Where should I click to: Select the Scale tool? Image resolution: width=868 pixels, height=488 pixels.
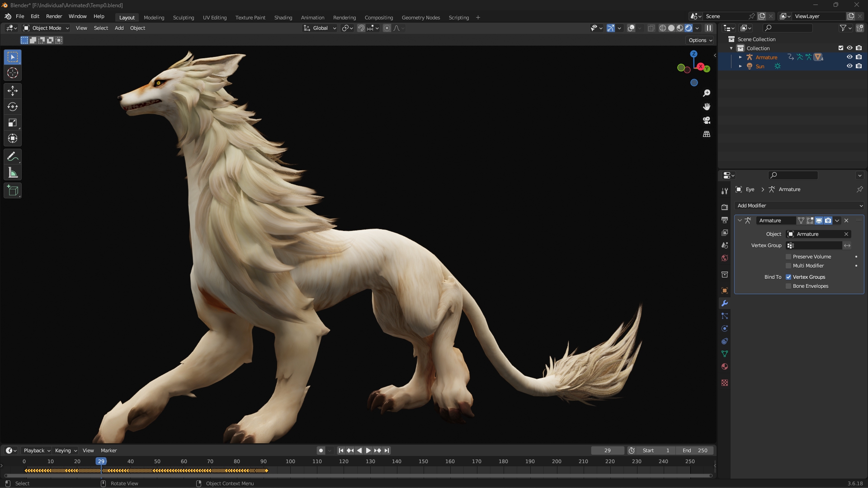pyautogui.click(x=13, y=122)
